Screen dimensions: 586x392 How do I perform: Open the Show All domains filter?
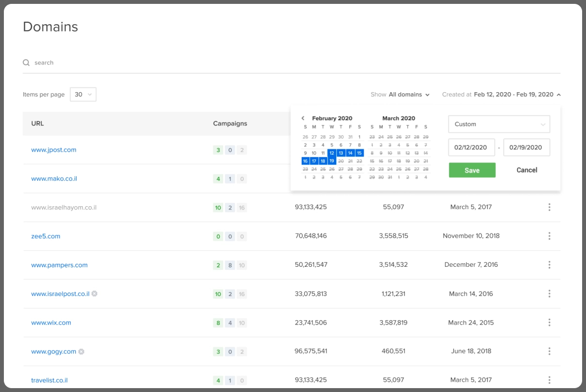(x=400, y=95)
